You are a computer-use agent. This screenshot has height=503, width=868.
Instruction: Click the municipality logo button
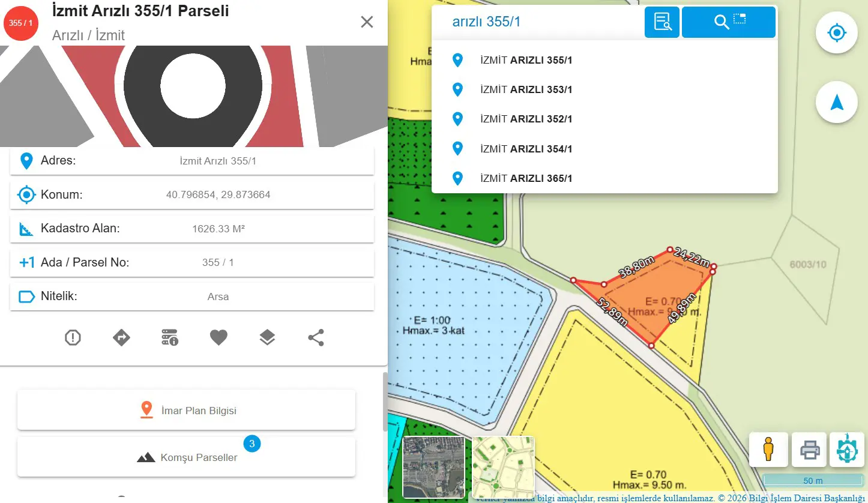[x=847, y=449]
